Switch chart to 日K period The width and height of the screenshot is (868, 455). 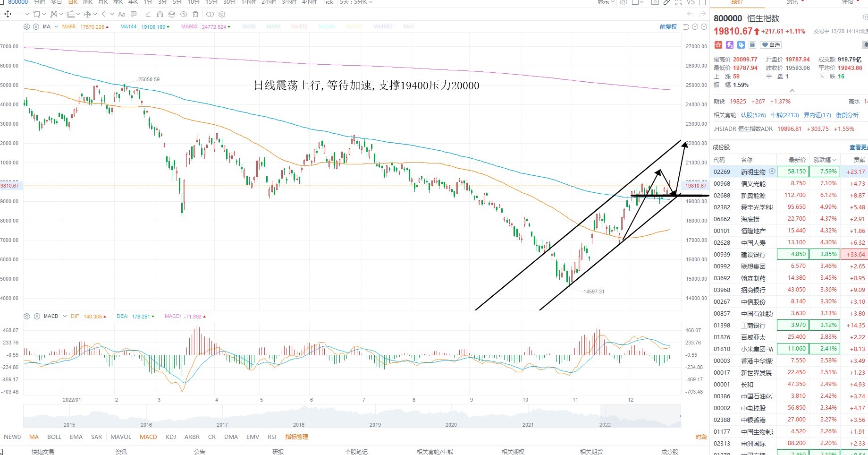tap(73, 2)
